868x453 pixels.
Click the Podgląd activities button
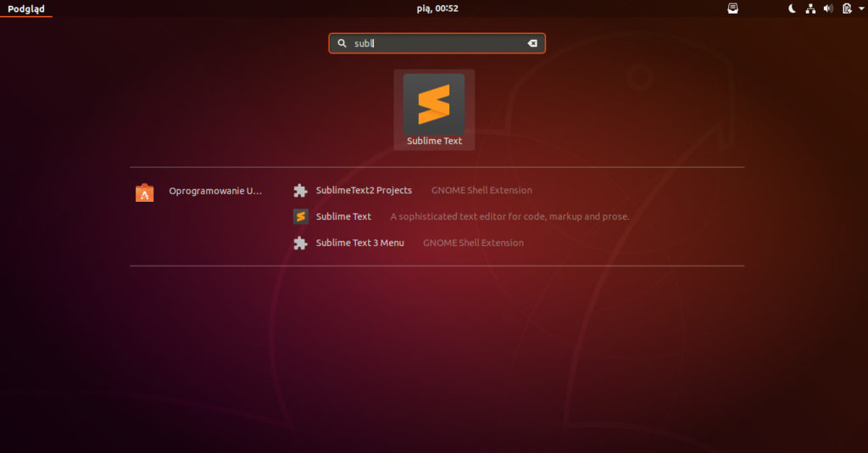(x=26, y=8)
